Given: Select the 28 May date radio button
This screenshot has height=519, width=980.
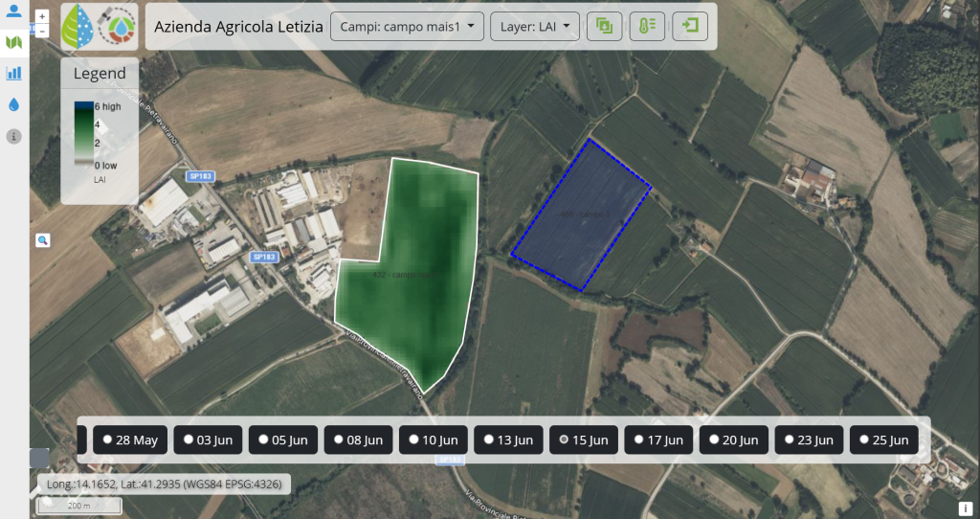Looking at the screenshot, I should tap(107, 440).
